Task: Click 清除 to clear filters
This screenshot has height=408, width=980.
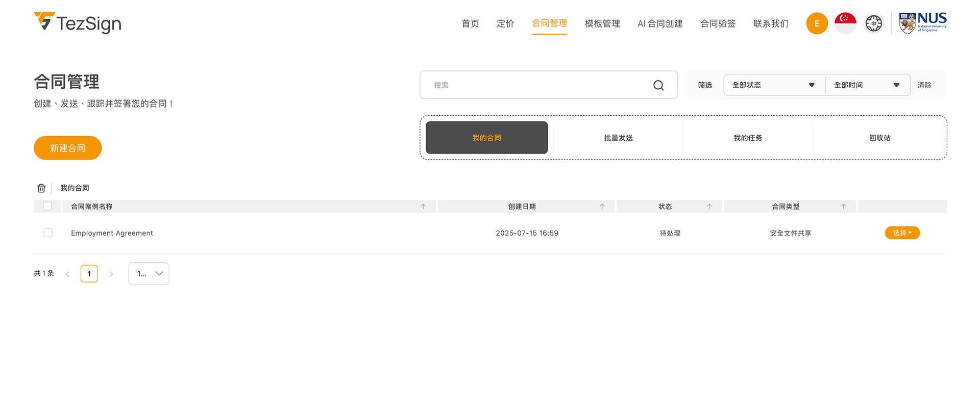Action: coord(924,85)
